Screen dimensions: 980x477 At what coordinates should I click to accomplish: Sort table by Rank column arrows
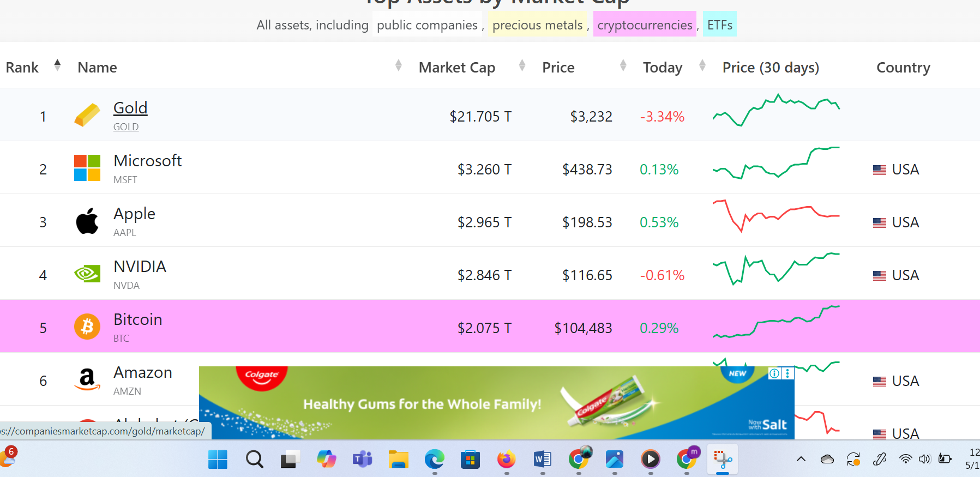pyautogui.click(x=57, y=66)
